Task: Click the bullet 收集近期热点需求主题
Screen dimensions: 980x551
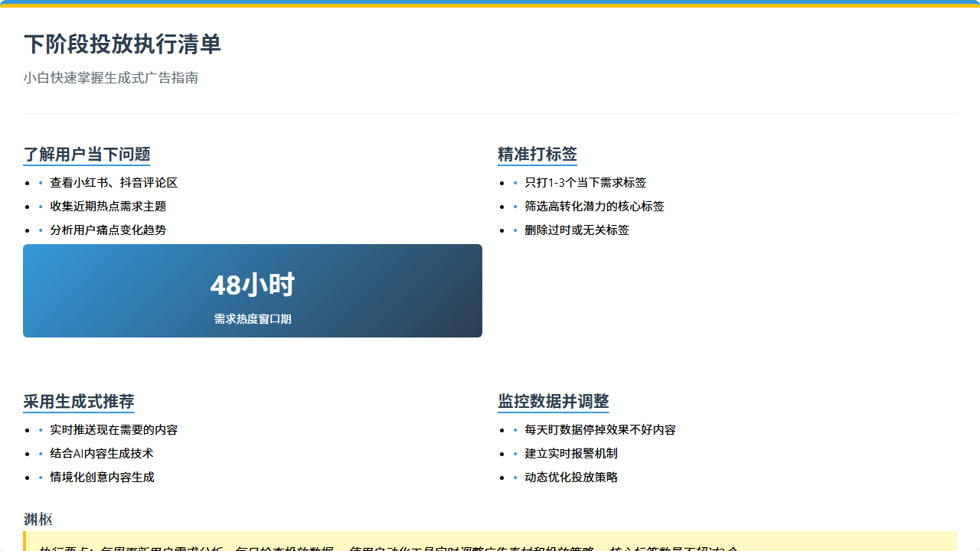Action: 108,207
